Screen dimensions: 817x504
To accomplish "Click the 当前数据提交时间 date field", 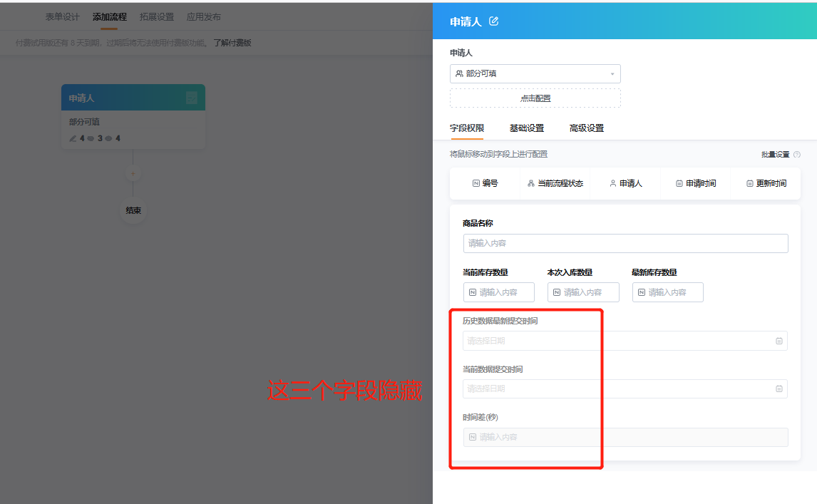I will (x=625, y=389).
